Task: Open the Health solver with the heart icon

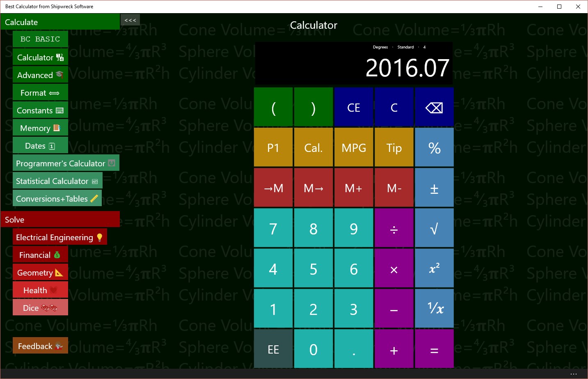Action: [x=40, y=290]
